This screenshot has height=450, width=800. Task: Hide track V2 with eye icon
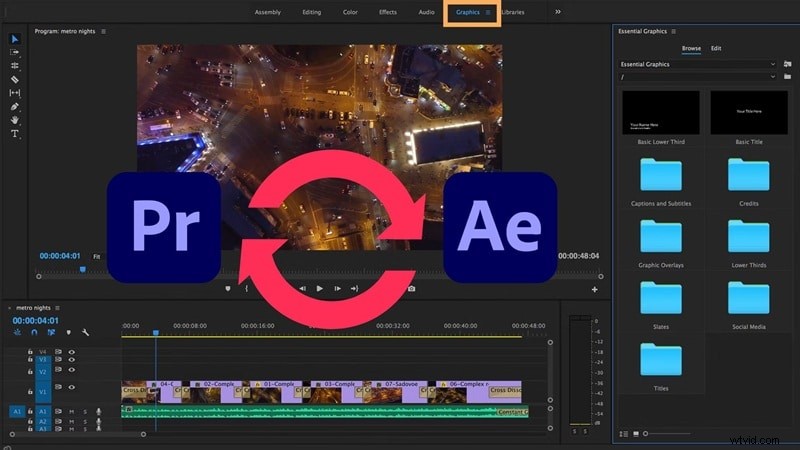(71, 370)
